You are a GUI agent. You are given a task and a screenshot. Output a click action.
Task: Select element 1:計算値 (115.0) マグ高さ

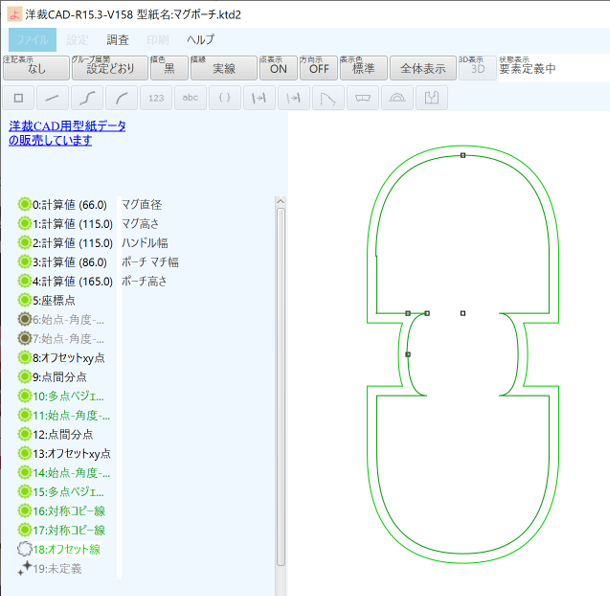pos(72,224)
